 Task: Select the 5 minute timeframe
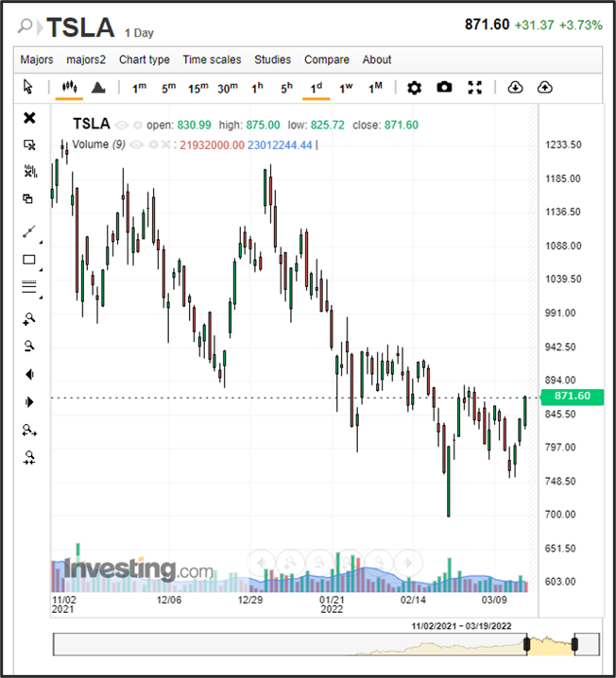click(x=169, y=88)
